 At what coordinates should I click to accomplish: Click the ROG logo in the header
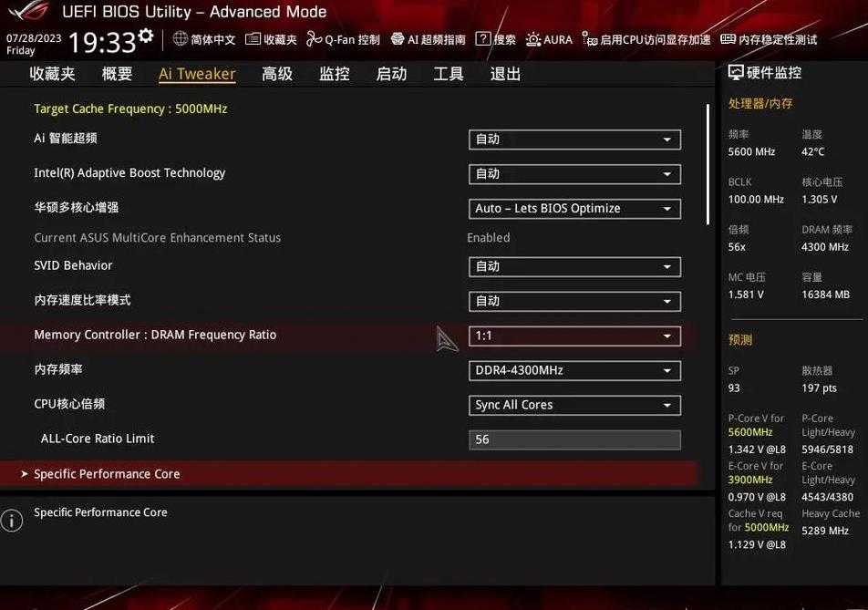(x=29, y=10)
